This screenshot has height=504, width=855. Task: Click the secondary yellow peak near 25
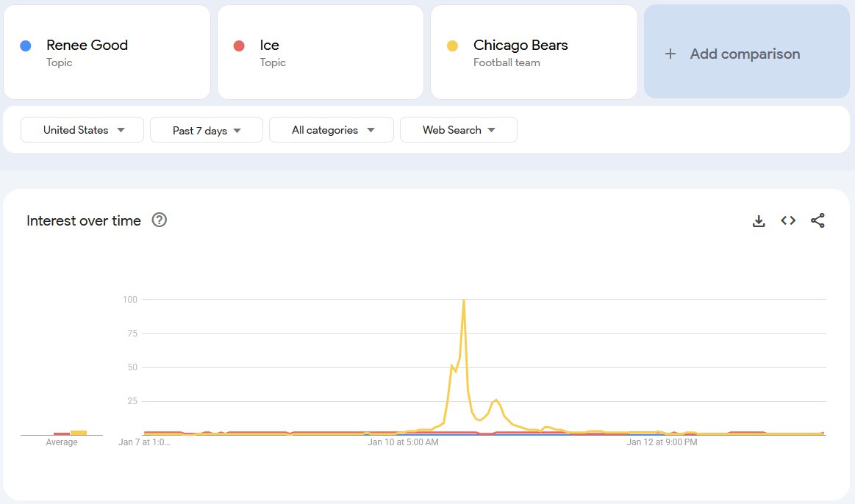pos(496,401)
